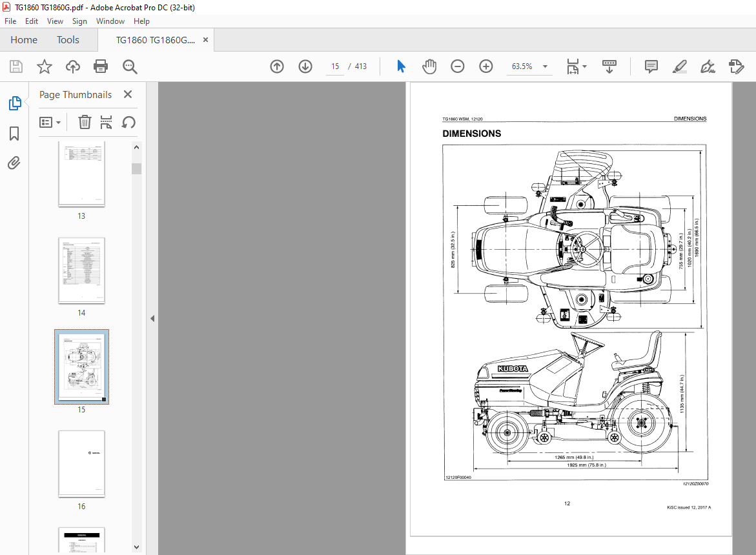Switch to the Tools tab
756x555 pixels.
pyautogui.click(x=68, y=40)
